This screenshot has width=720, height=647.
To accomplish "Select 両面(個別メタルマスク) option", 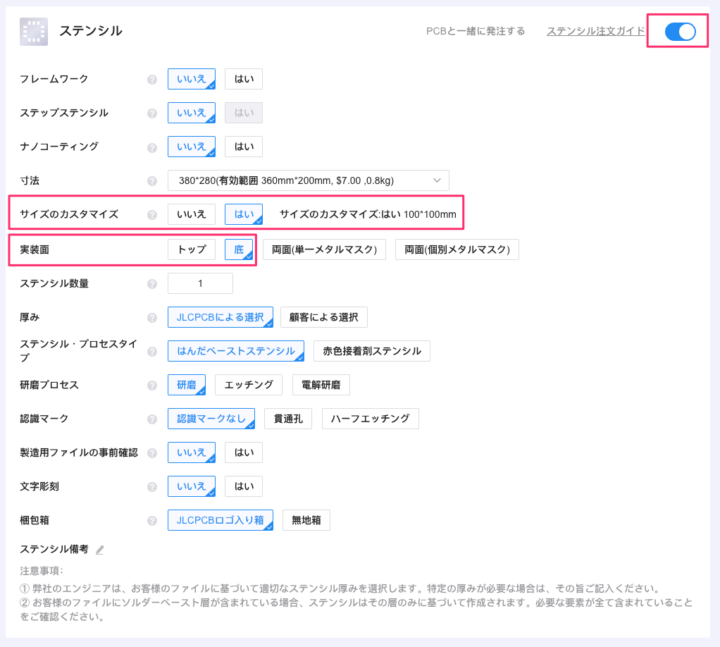I will [456, 249].
